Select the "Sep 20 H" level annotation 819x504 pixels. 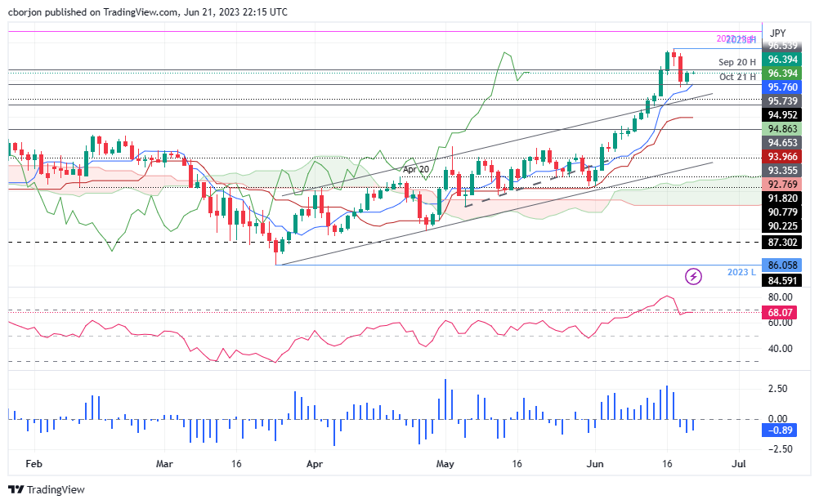point(736,62)
